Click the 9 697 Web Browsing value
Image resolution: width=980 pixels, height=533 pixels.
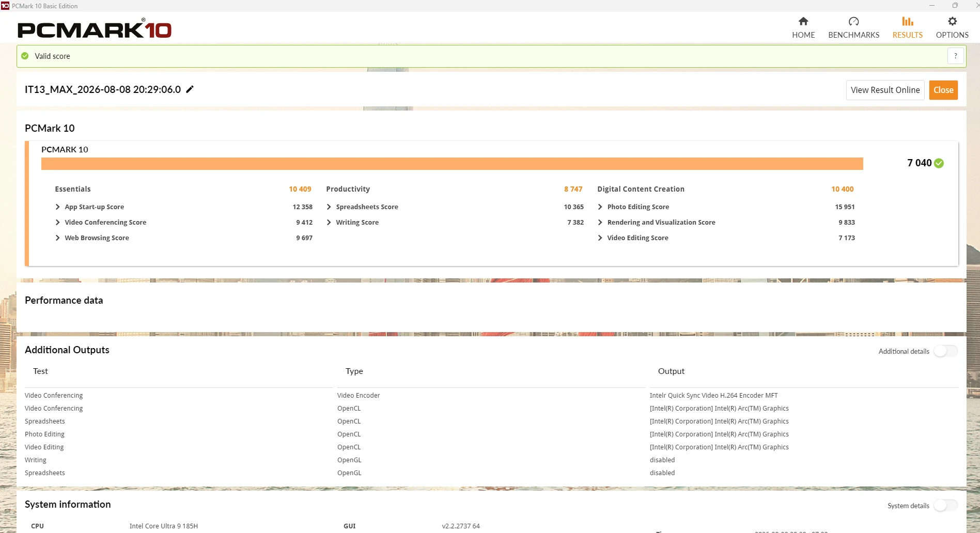click(x=304, y=238)
